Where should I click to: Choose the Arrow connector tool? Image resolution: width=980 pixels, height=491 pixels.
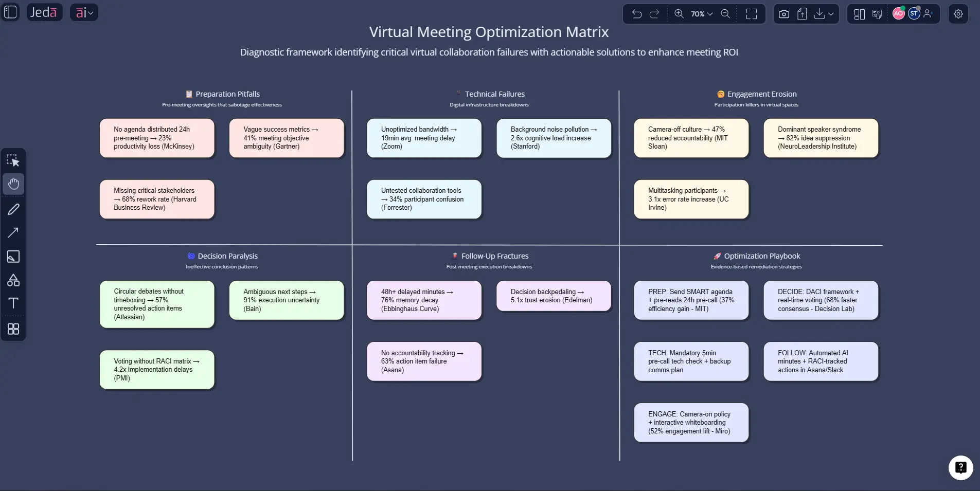point(13,233)
